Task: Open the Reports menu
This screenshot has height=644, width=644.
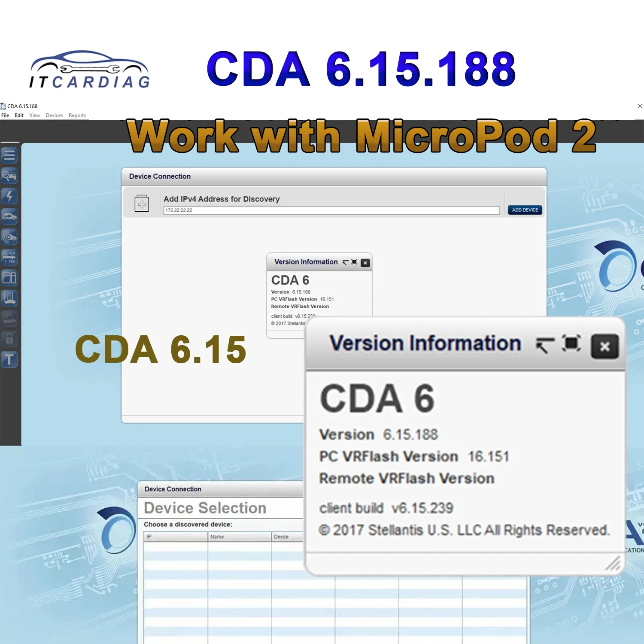Action: point(77,115)
